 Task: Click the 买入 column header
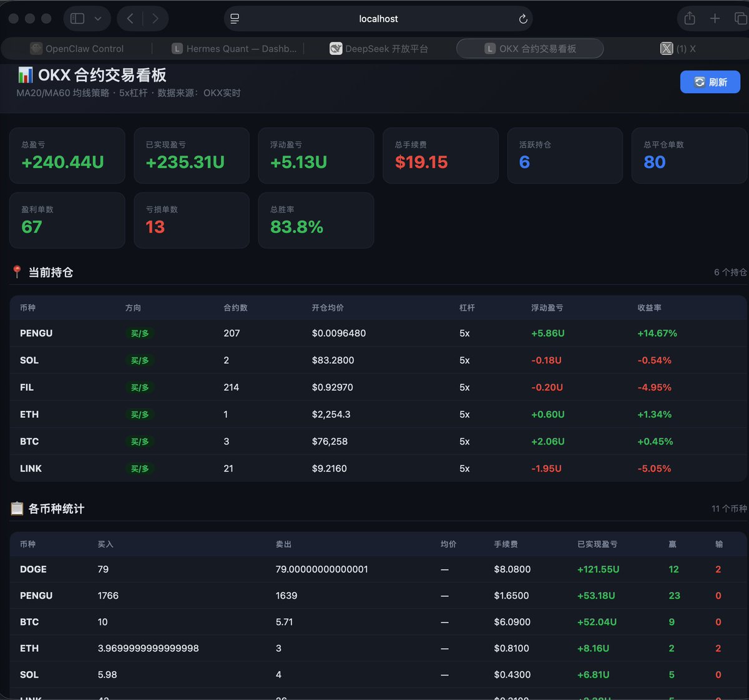coord(105,545)
